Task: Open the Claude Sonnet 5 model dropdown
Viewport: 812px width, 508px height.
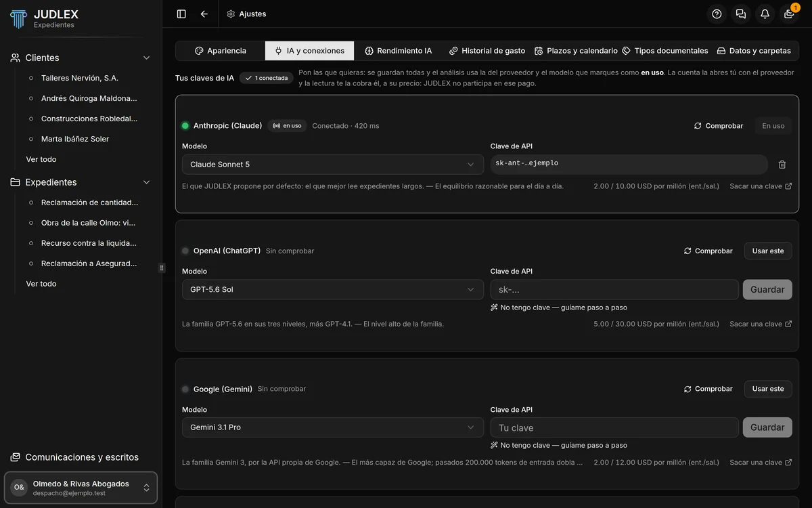Action: click(333, 165)
